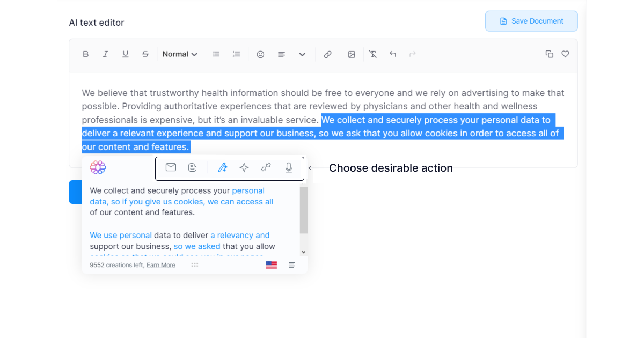Insert a numbered list

click(236, 54)
